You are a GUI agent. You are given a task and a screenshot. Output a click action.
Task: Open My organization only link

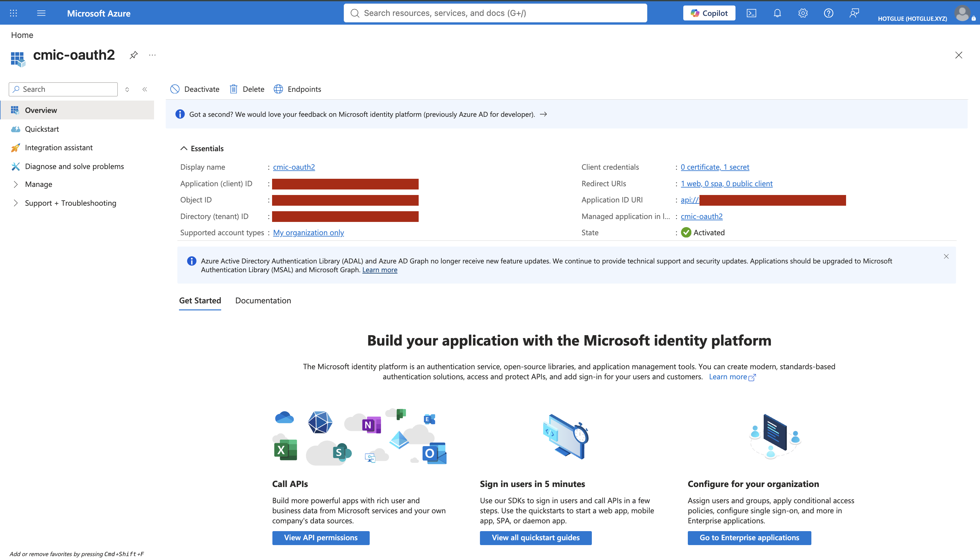click(x=308, y=233)
